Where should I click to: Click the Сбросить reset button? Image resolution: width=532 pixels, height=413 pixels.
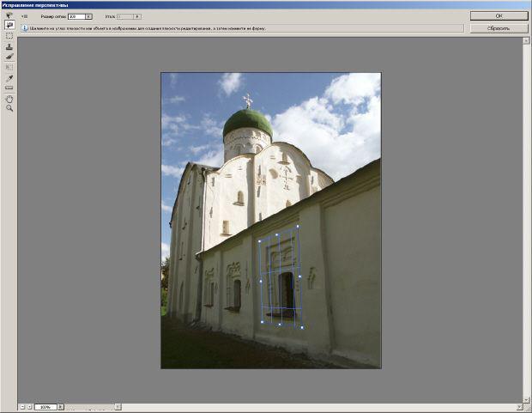pos(499,28)
